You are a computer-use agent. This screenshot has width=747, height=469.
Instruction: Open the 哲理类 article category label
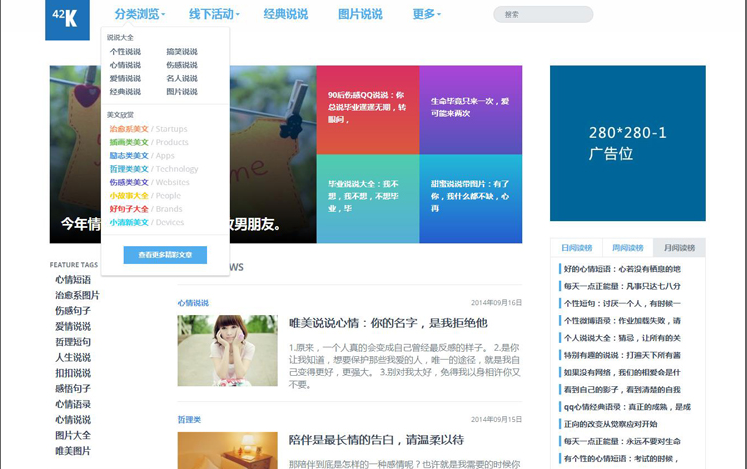189,419
